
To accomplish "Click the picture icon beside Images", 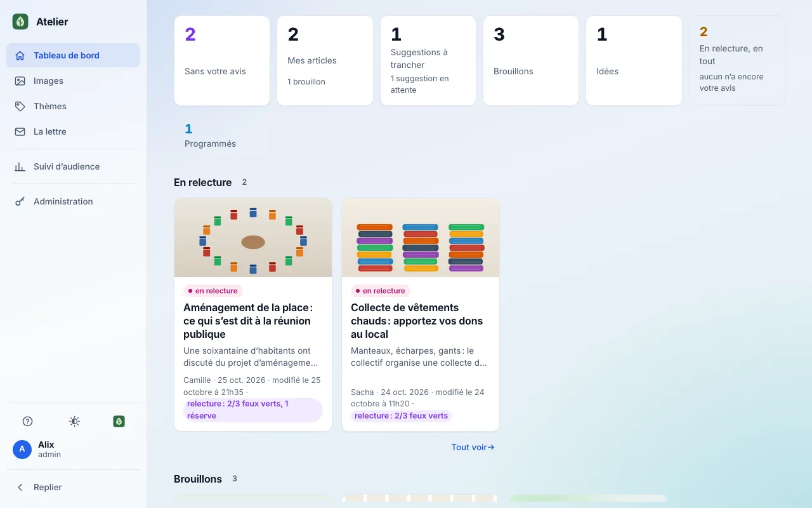I will (x=20, y=81).
